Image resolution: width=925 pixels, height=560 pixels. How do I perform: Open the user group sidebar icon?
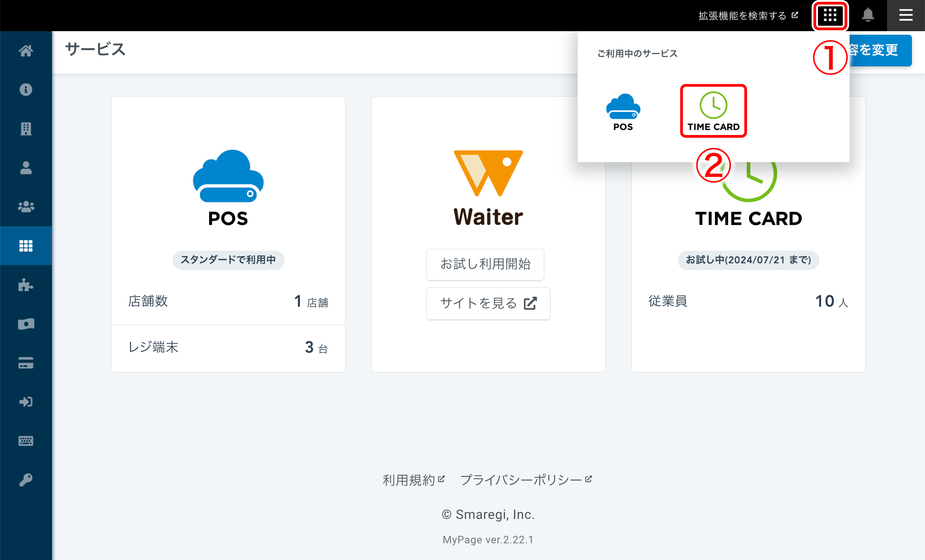click(x=26, y=206)
